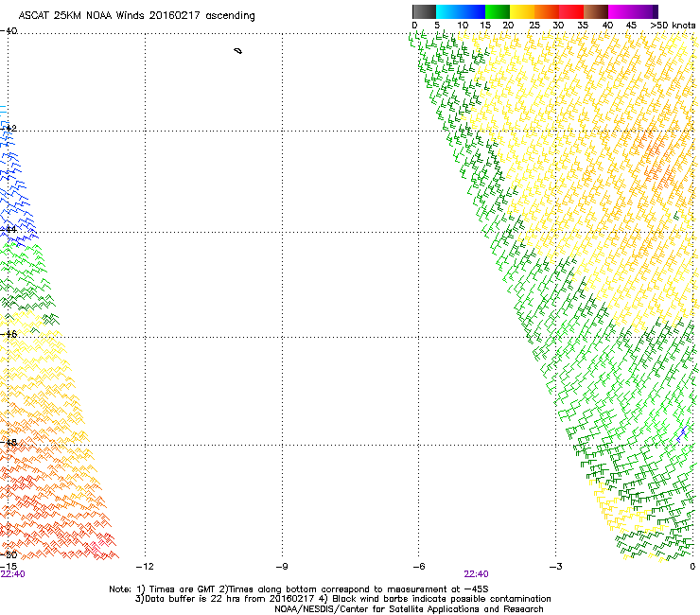Click legend tick label '10'

[463, 26]
